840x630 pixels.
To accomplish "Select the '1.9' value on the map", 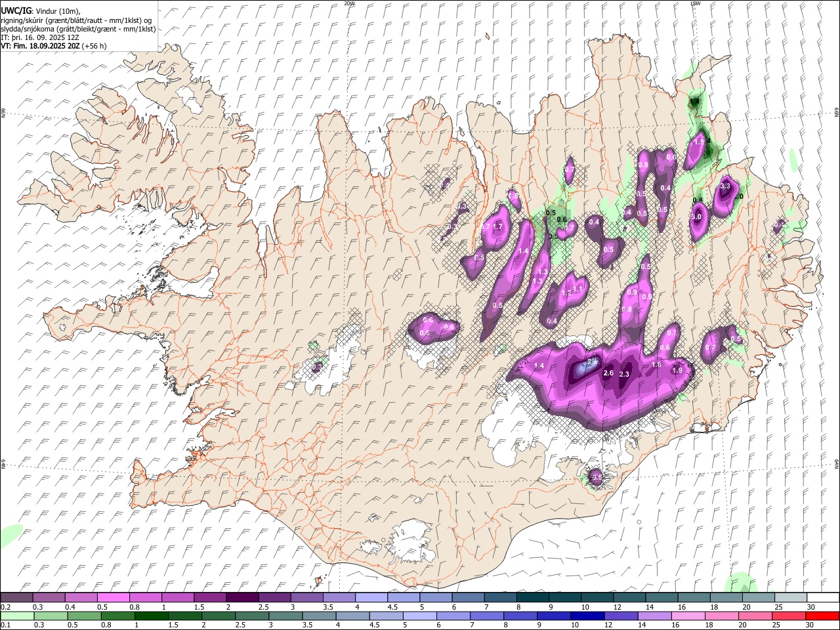I will (678, 370).
